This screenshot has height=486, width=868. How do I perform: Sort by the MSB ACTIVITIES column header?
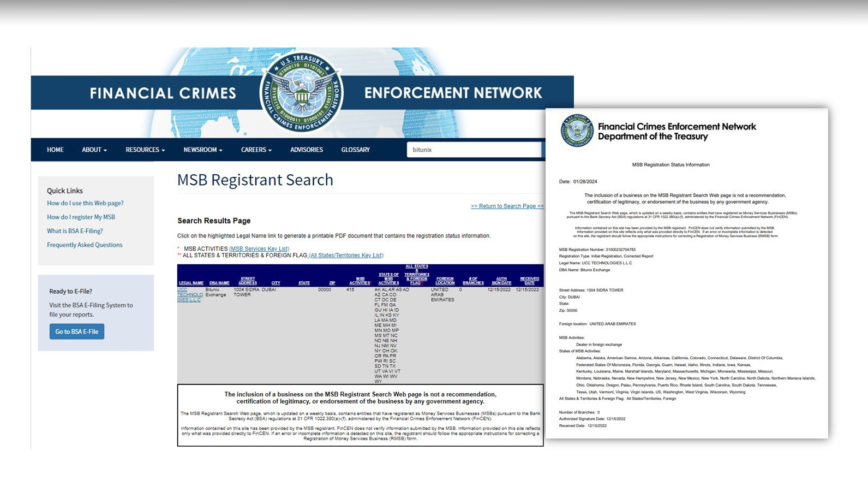(360, 281)
